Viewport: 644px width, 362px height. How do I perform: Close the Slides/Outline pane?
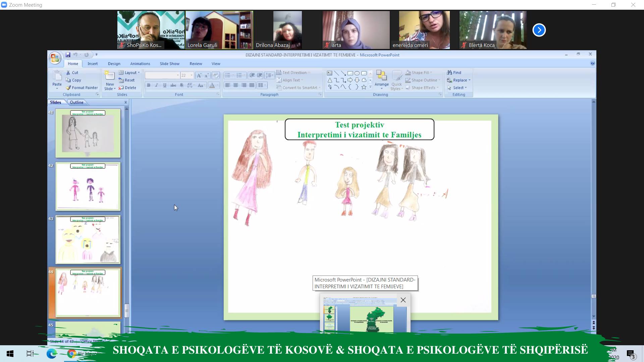point(126,102)
